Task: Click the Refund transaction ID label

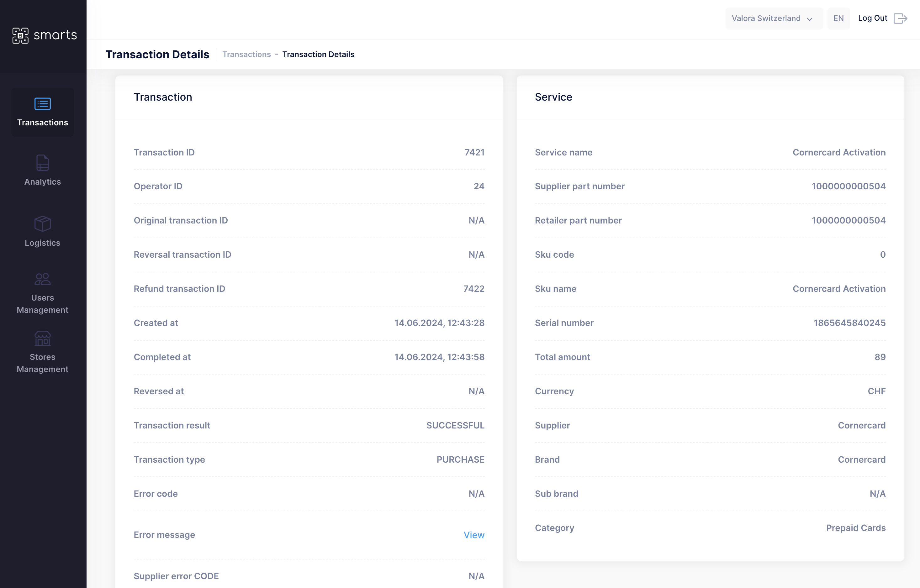Action: tap(180, 289)
